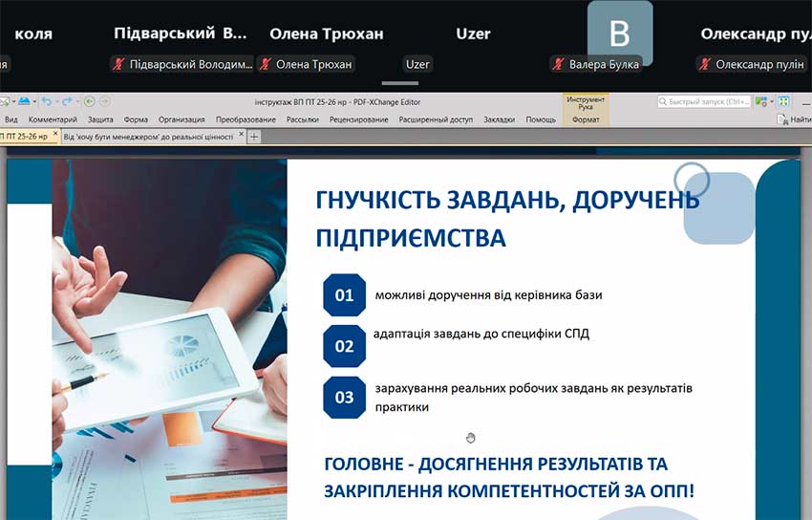812x520 pixels.
Task: Close the 'Від хочу бути менеджером' tab
Action: 242,134
